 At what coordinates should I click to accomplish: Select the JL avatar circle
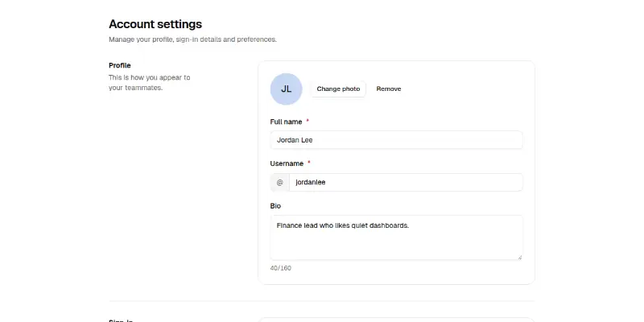tap(287, 89)
